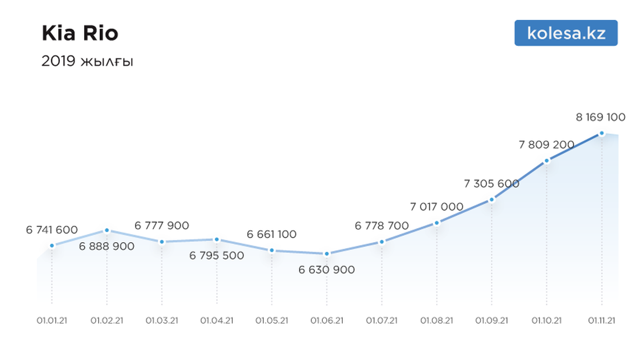Image resolution: width=644 pixels, height=362 pixels.
Task: Click the 01.05.21 data point dot
Action: (x=272, y=250)
